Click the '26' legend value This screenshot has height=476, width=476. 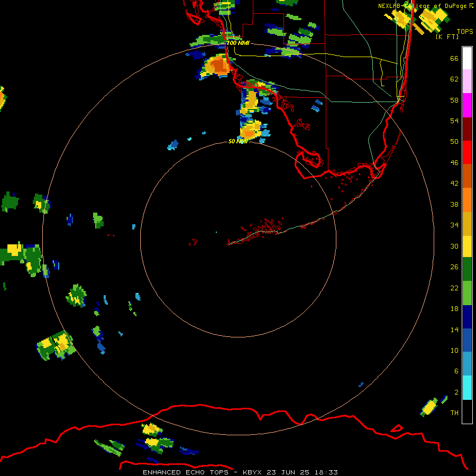[454, 267]
